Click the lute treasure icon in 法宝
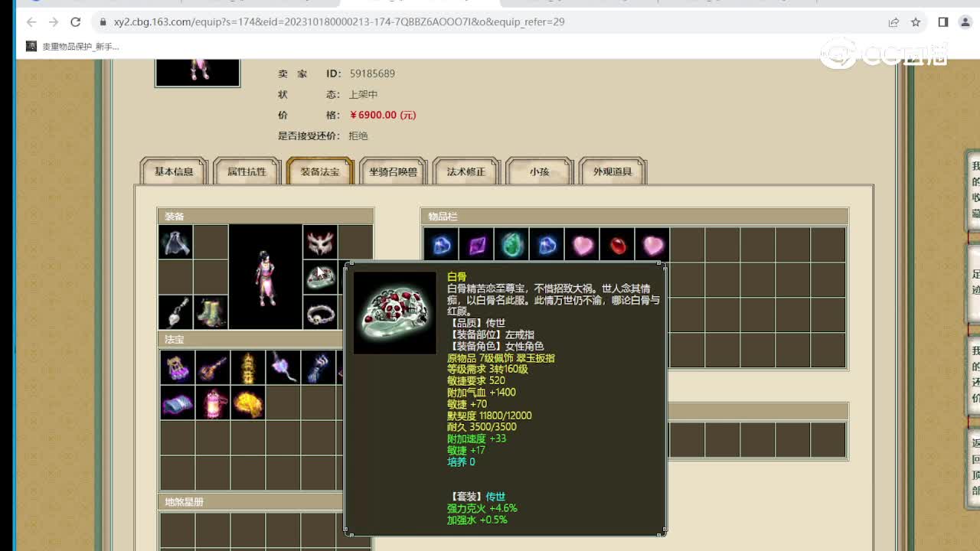The image size is (980, 551). pos(212,368)
